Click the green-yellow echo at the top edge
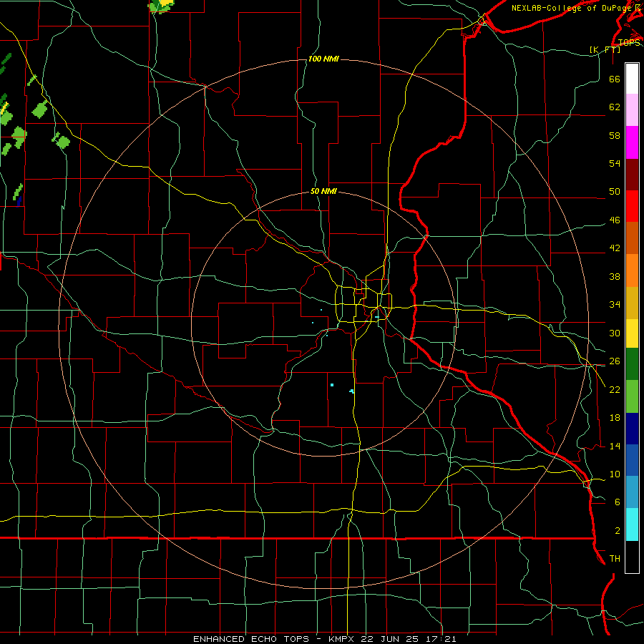The width and height of the screenshot is (644, 644). 162,6
